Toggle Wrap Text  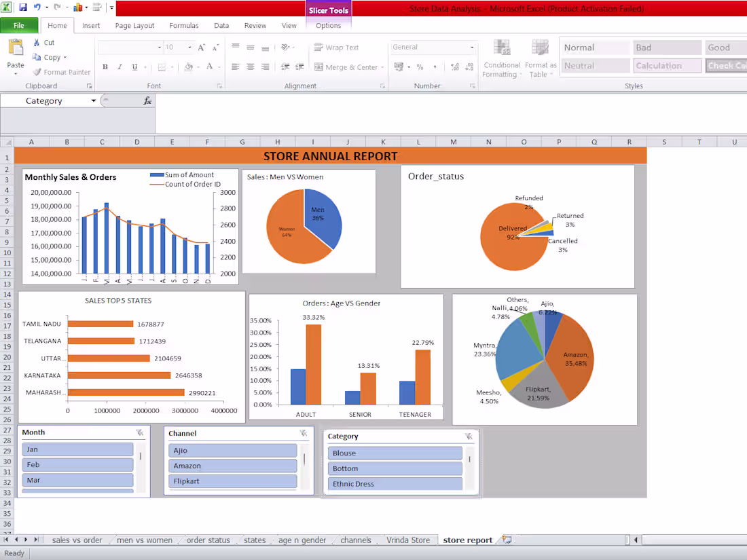point(336,47)
